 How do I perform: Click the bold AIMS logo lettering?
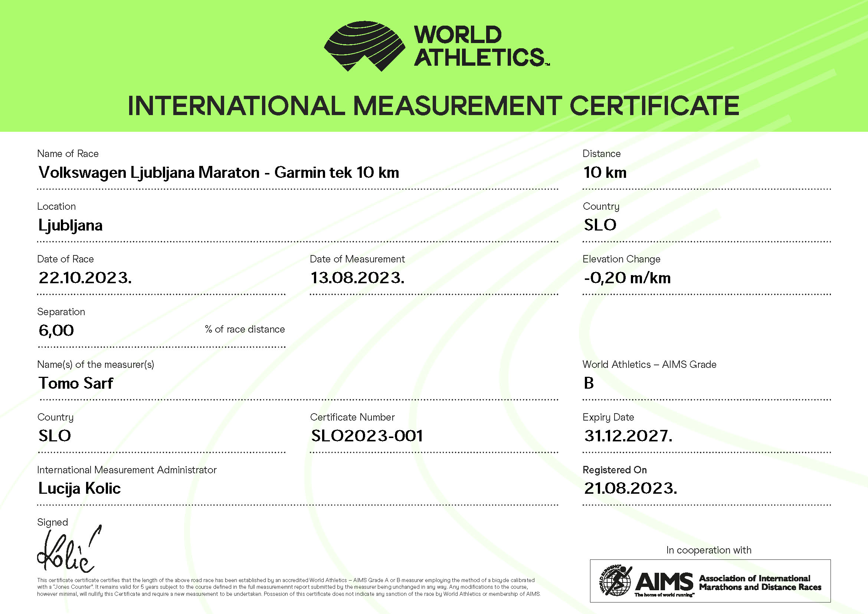point(664,581)
